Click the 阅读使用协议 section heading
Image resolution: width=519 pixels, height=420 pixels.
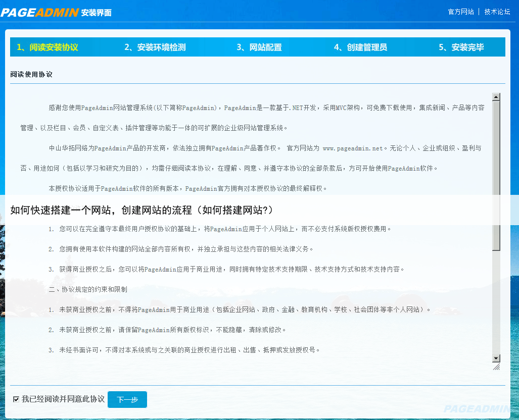tap(31, 74)
